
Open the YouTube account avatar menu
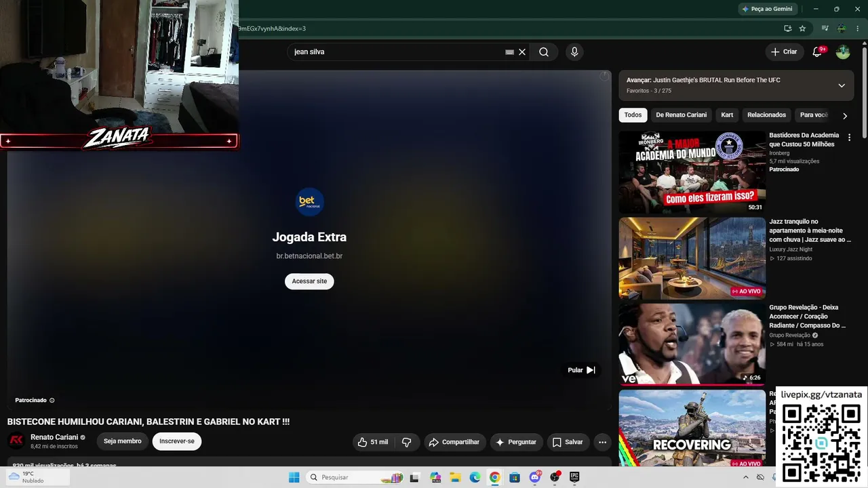click(x=843, y=52)
